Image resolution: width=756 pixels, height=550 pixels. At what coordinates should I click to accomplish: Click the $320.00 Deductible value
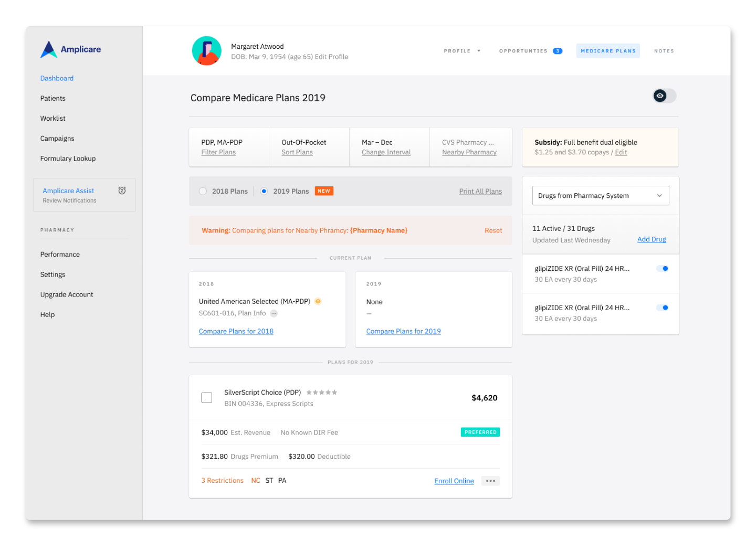click(301, 457)
